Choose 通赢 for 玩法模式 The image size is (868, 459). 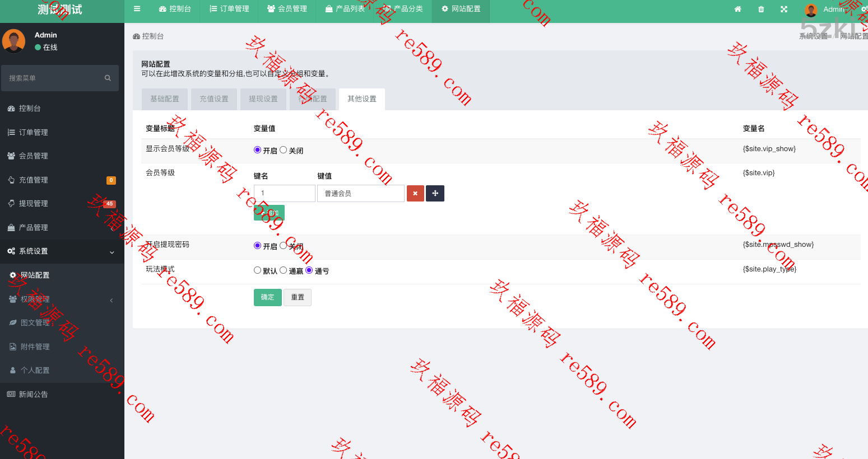pyautogui.click(x=284, y=270)
